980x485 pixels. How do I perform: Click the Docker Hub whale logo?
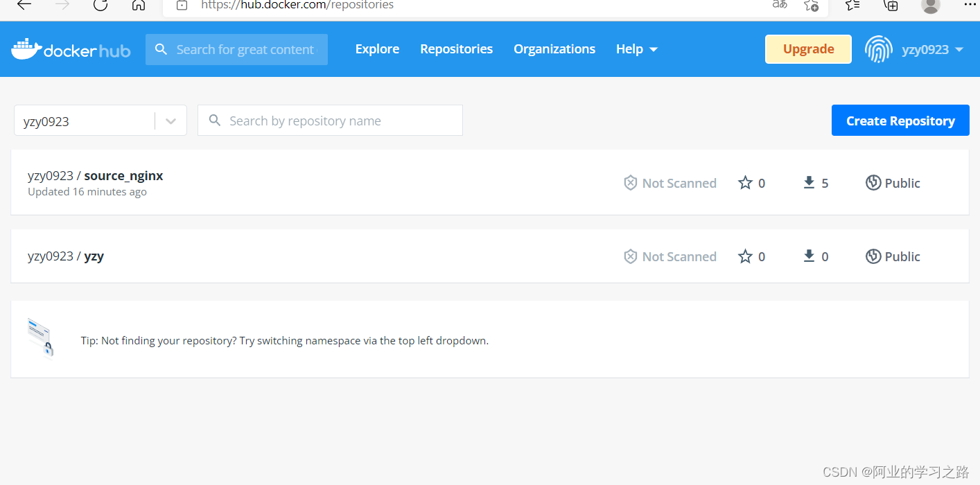(x=71, y=49)
